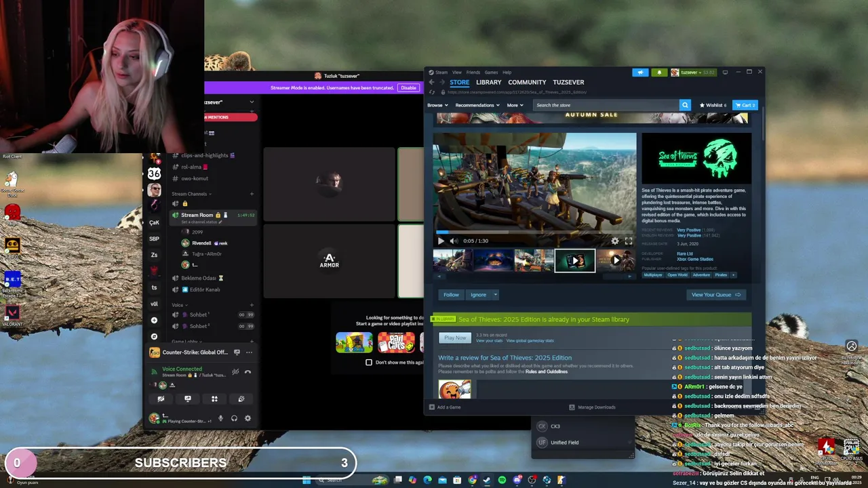Viewport: 868px width, 488px height.
Task: Open Steam notifications bell
Action: tap(659, 73)
